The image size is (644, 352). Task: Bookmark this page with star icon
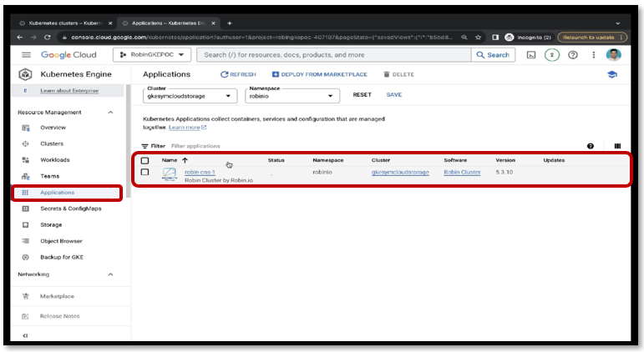tap(478, 38)
